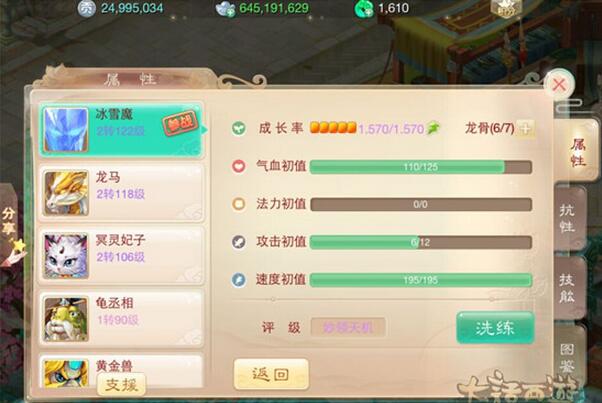Open the 技能 side tab
Image resolution: width=602 pixels, height=403 pixels.
point(569,288)
